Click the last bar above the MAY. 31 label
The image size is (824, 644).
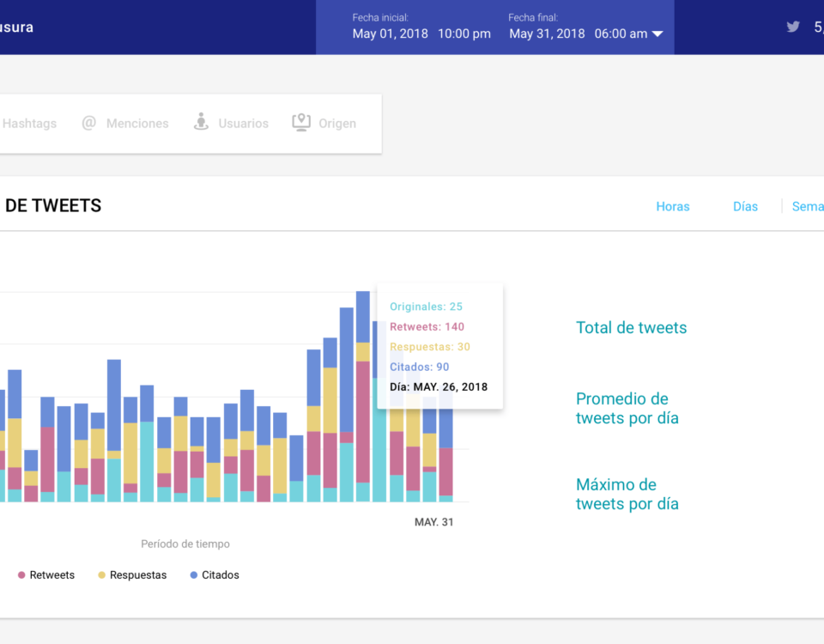445,464
